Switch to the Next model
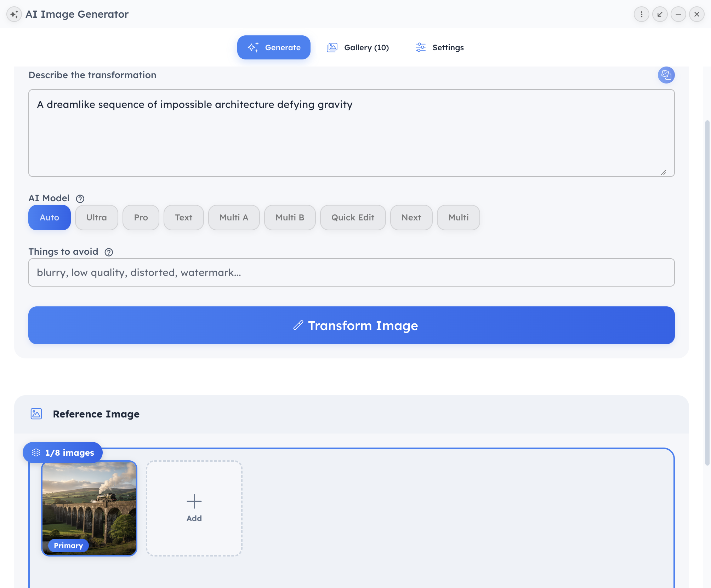This screenshot has width=711, height=588. (x=411, y=218)
